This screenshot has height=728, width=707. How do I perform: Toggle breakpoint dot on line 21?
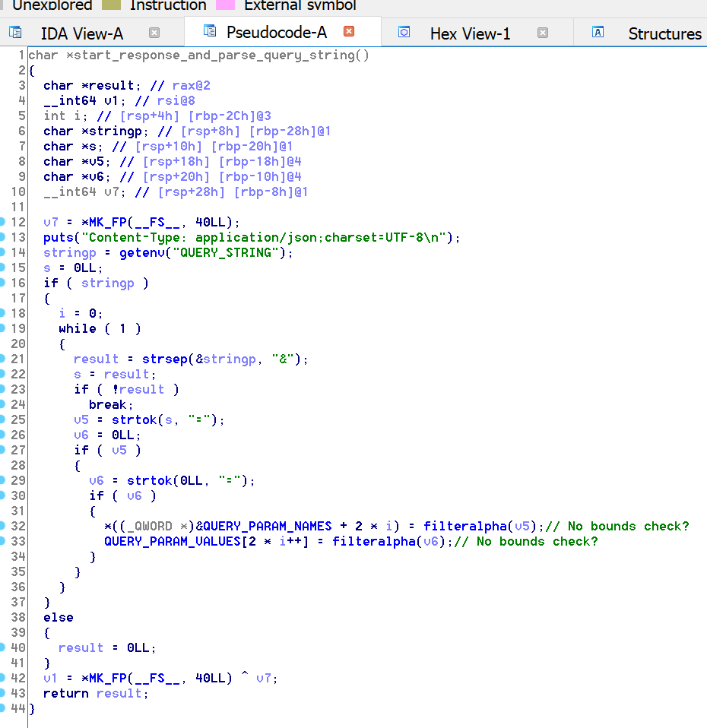2,359
